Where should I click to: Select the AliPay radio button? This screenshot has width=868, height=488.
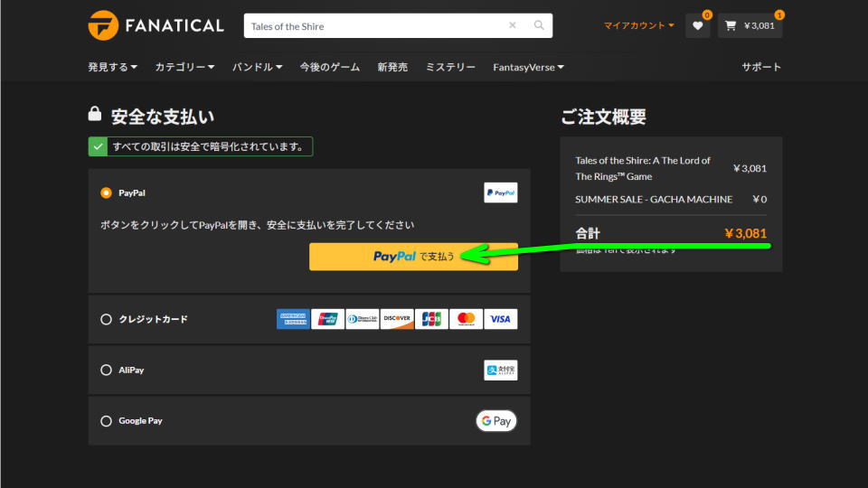click(106, 371)
